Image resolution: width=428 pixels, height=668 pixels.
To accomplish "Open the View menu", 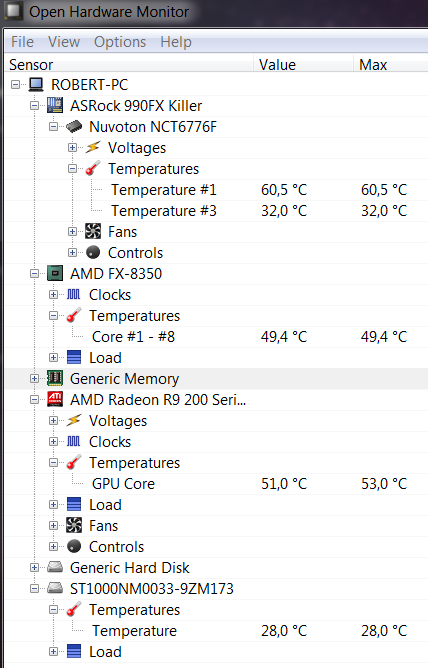I will (64, 42).
